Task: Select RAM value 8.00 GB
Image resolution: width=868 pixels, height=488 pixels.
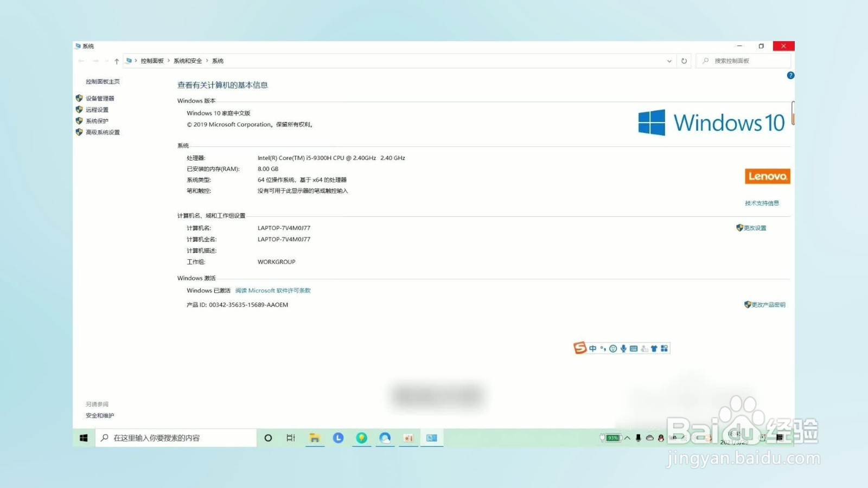Action: (268, 169)
